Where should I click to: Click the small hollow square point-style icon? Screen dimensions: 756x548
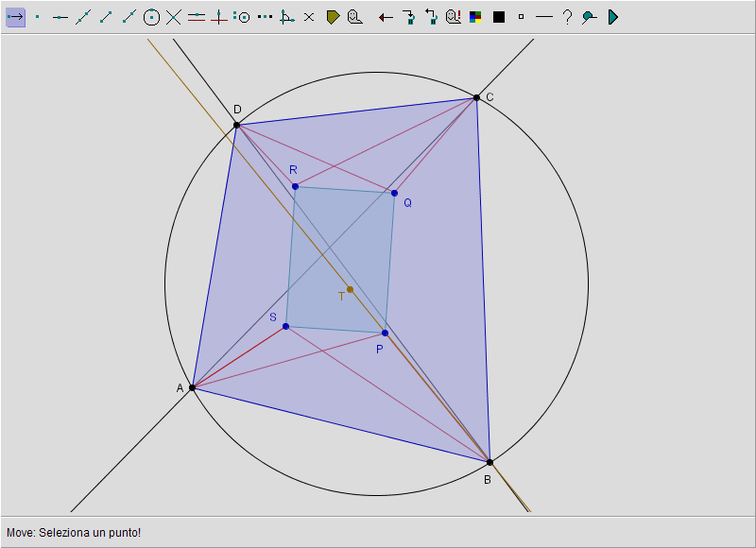[x=521, y=17]
